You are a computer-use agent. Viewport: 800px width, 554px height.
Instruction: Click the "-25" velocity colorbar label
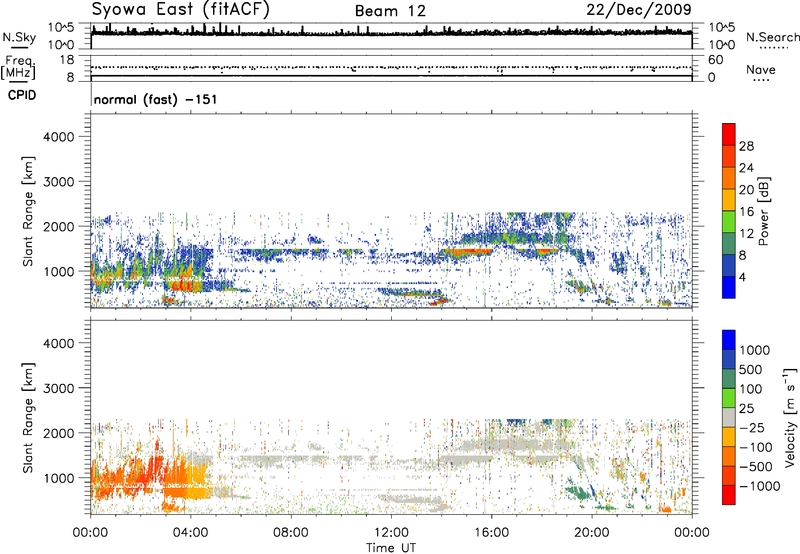(x=753, y=428)
